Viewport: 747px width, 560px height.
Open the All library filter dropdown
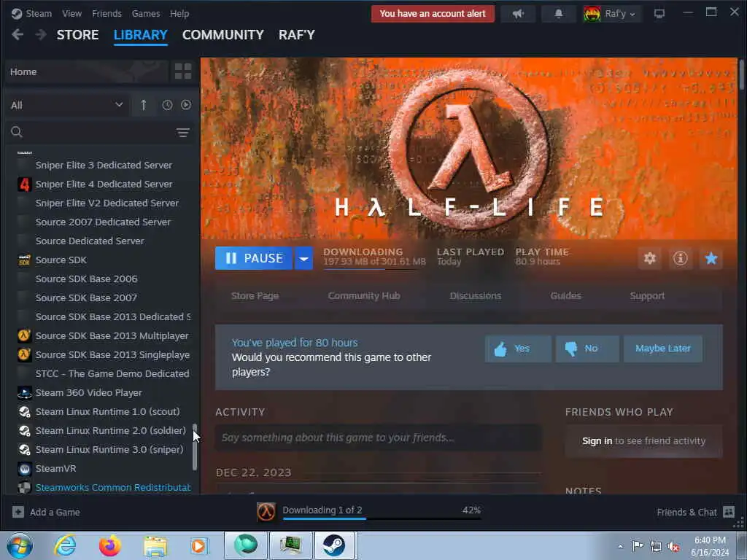[x=66, y=105]
